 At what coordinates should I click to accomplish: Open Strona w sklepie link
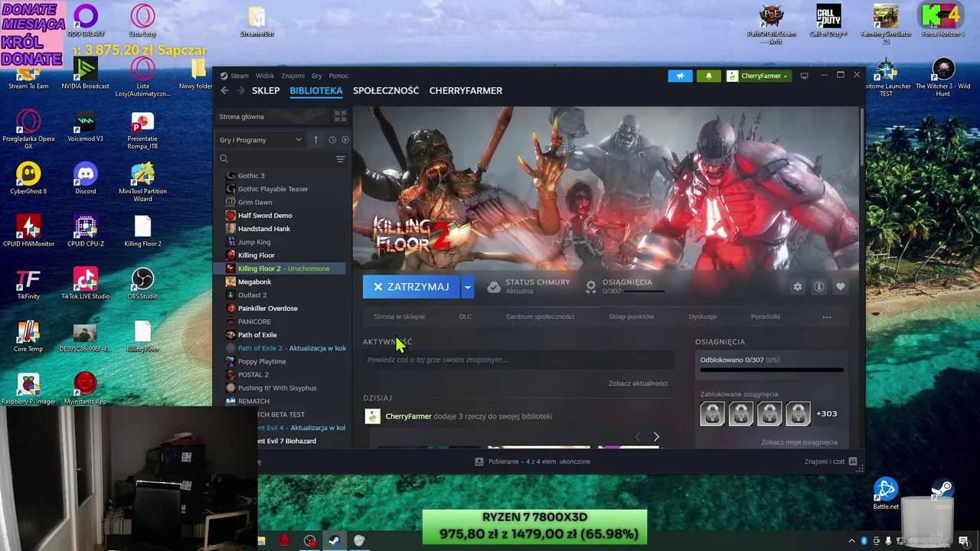[399, 316]
